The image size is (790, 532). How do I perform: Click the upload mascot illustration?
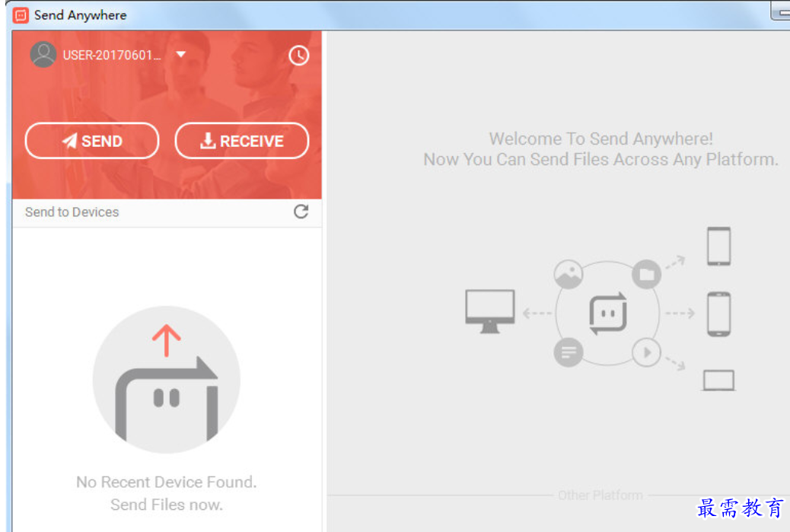point(166,379)
